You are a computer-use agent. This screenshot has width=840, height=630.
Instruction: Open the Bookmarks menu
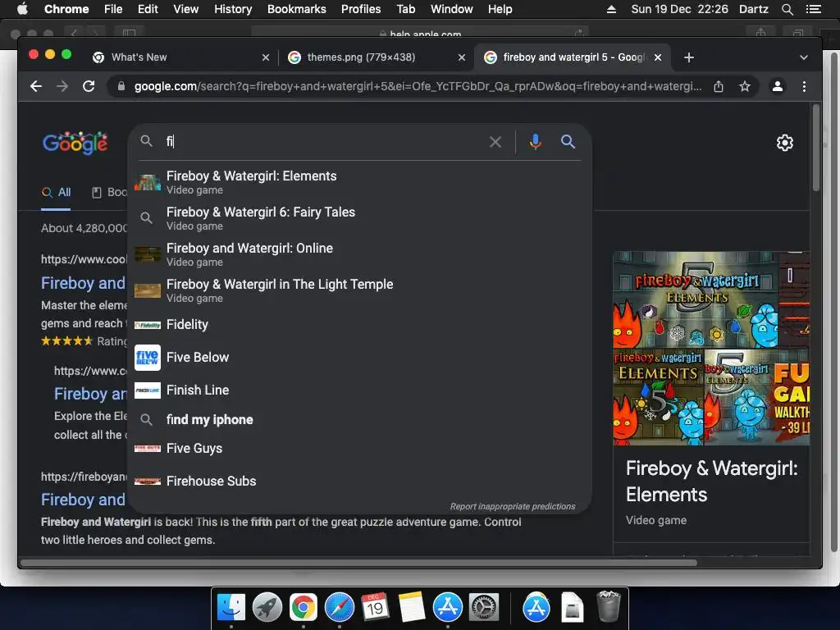[x=296, y=9]
